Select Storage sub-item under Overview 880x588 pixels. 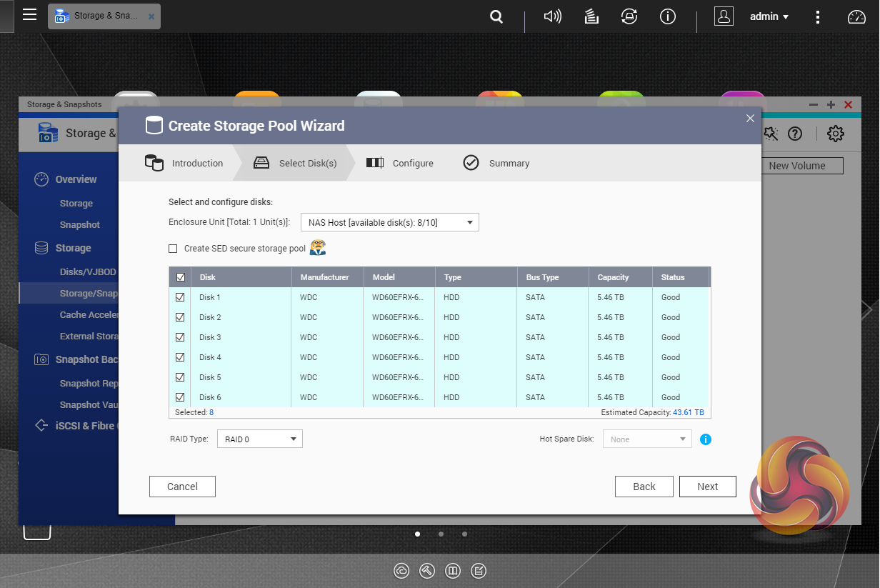click(x=76, y=203)
